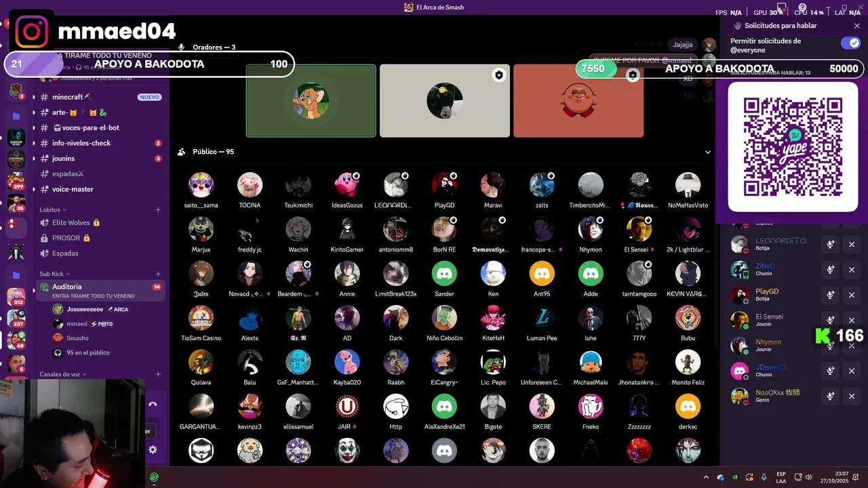Collapse the Canales de voz category
Image resolution: width=868 pixels, height=488 pixels.
click(63, 374)
